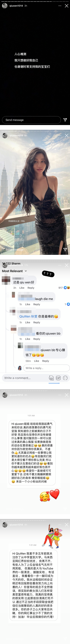Open more options on the 1:31 AM story

point(60,525)
